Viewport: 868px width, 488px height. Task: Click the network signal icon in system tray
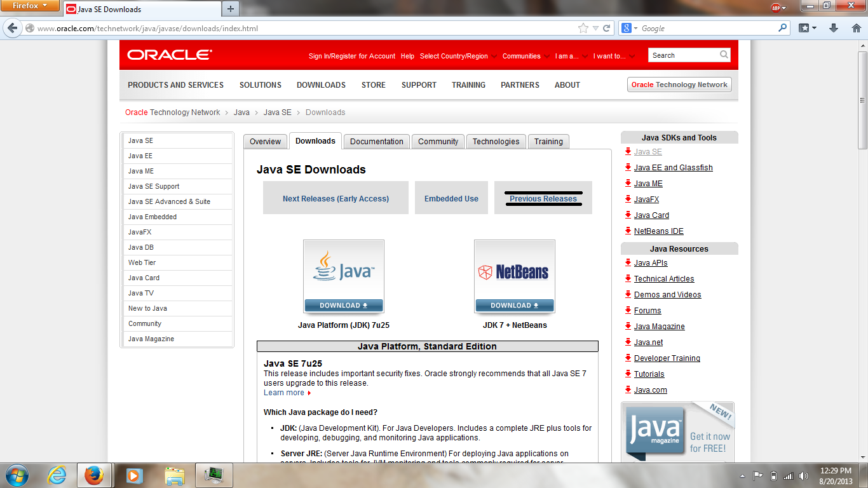(789, 475)
